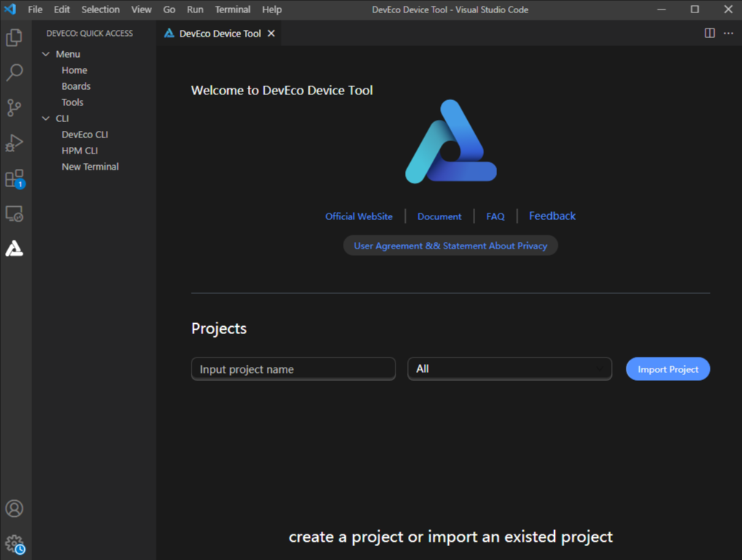742x560 pixels.
Task: Collapse the CLI section in the sidebar
Action: tap(45, 118)
